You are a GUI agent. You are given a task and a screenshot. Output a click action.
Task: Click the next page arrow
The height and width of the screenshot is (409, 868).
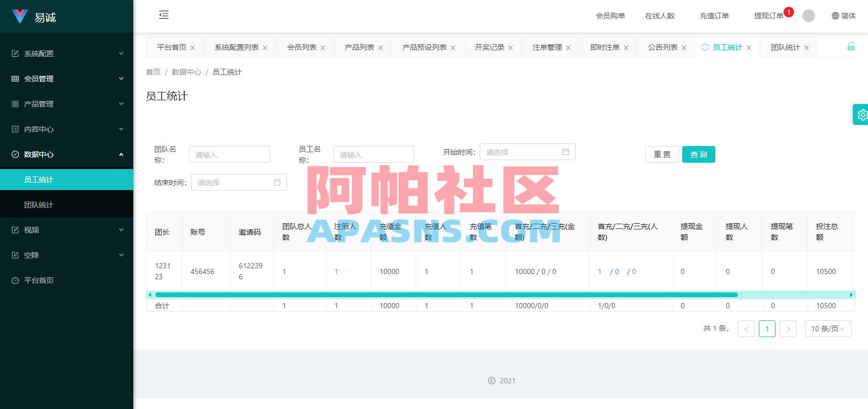(788, 329)
